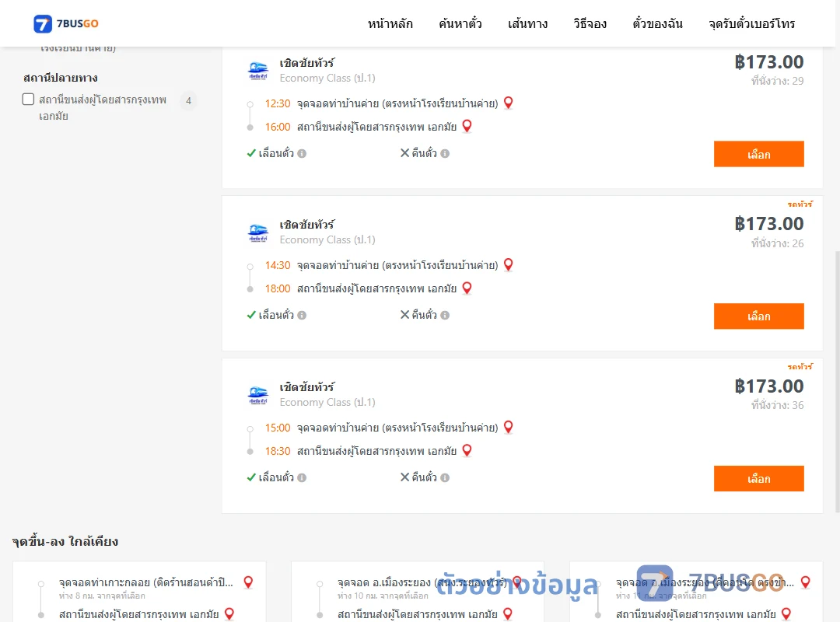The image size is (840, 622).
Task: Tick the สถานีขนส่งผู้โดยสารกรุงเทพ เอกมัย destination checkbox
Action: pos(29,99)
